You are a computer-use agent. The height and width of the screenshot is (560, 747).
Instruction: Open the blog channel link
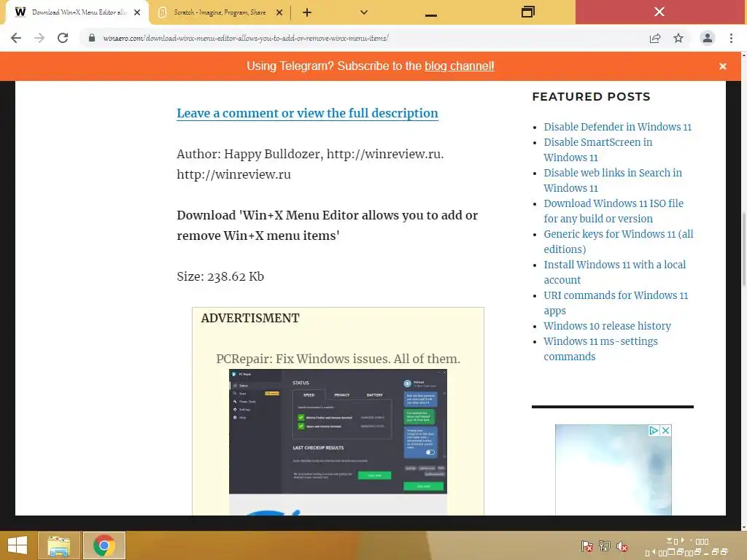pyautogui.click(x=460, y=66)
